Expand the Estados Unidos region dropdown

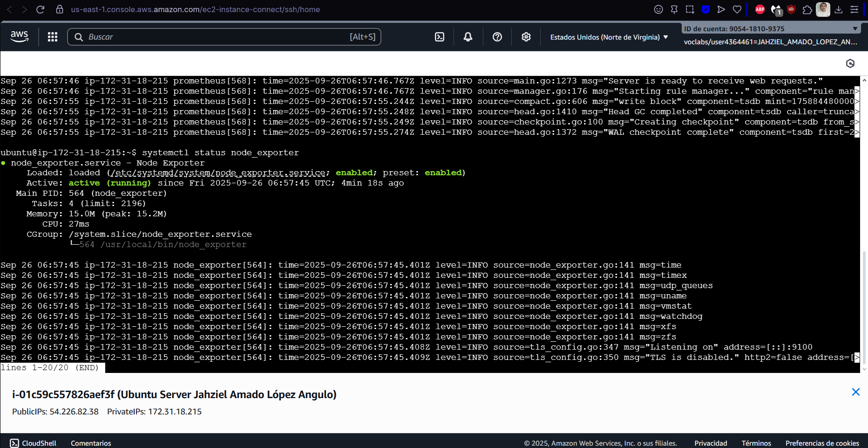coord(609,37)
